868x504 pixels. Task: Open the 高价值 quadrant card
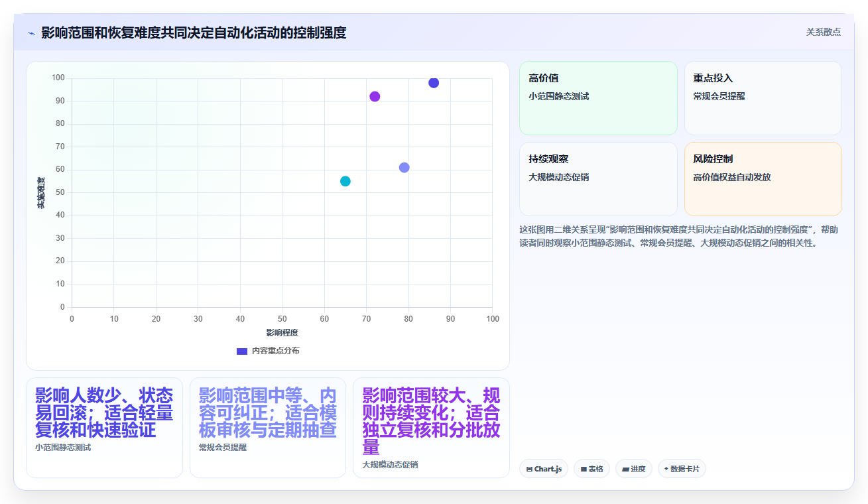coord(598,98)
